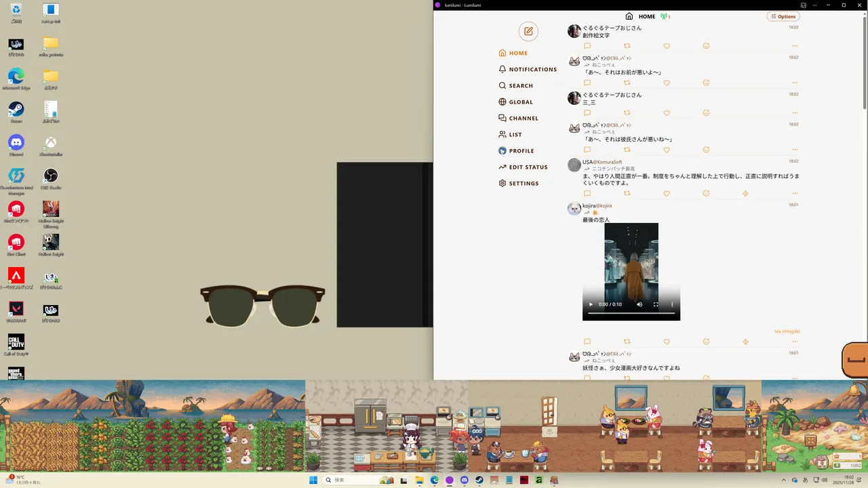Open more menu on kojira post
Screen dimensions: 868x488
(x=794, y=342)
